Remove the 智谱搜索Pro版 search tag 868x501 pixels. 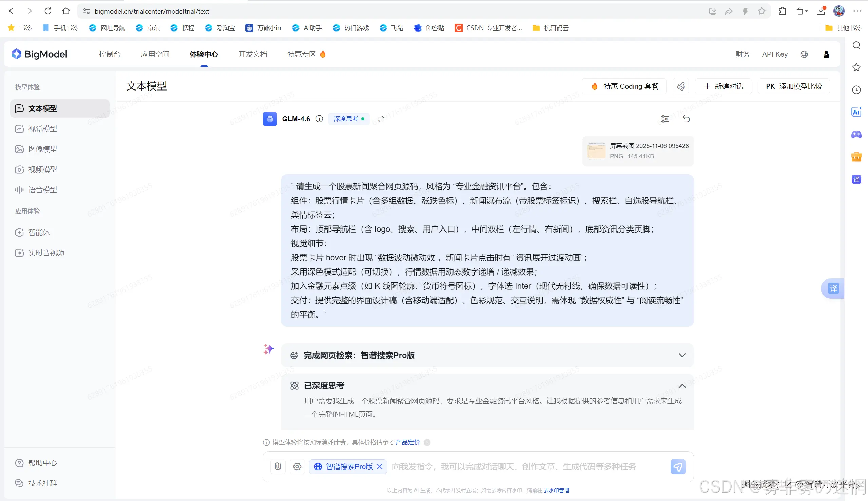tap(380, 466)
